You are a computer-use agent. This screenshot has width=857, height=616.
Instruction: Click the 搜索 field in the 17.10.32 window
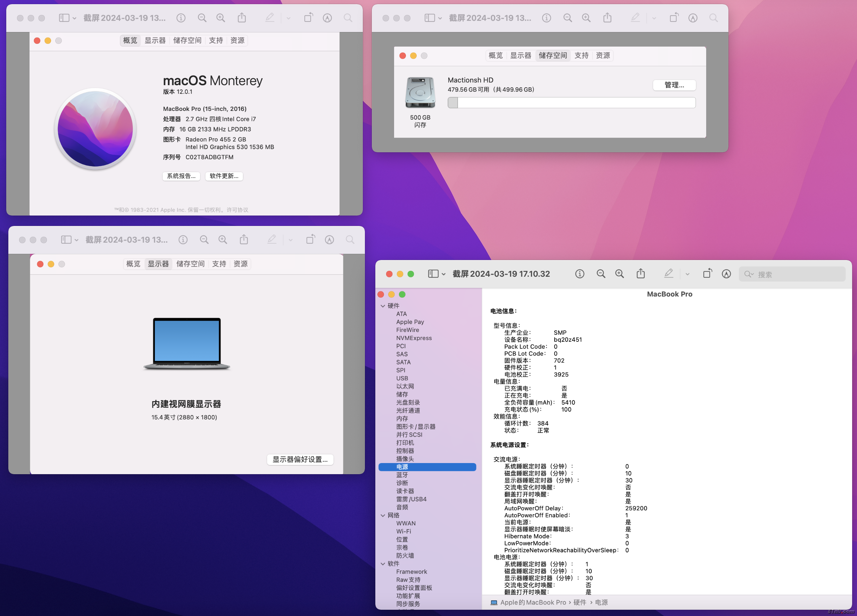coord(792,274)
